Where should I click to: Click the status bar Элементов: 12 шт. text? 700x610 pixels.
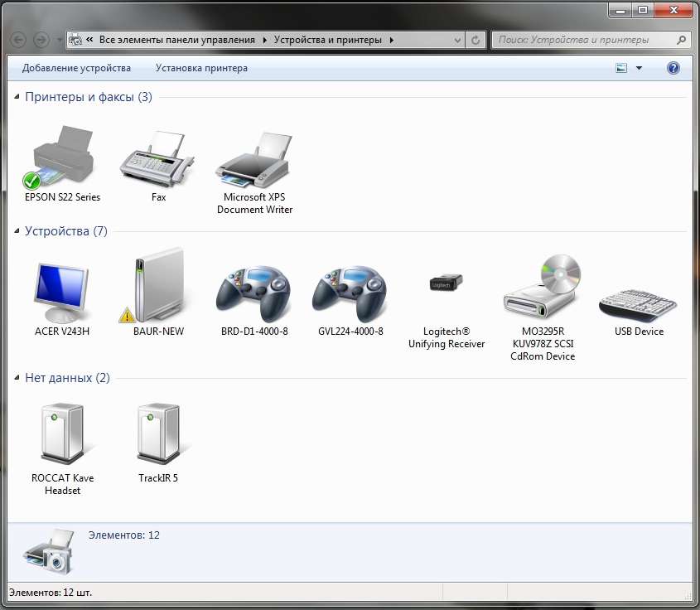[x=51, y=593]
